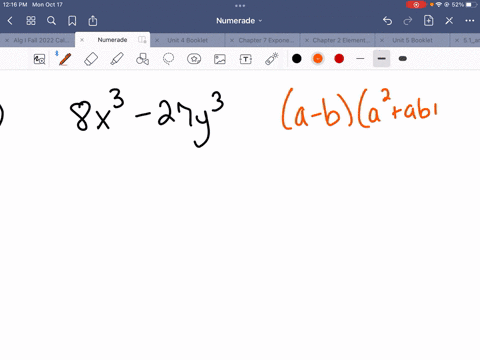This screenshot has width=480, height=360.
Task: Tap the share/export icon
Action: point(93,21)
